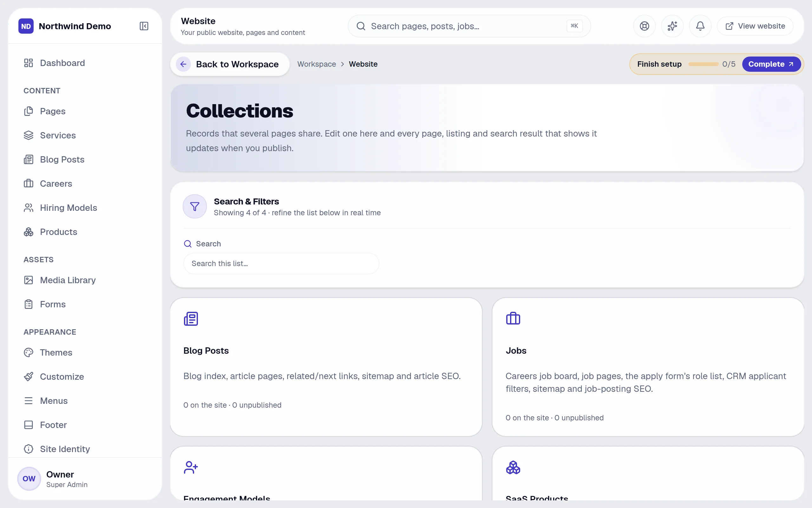812x508 pixels.
Task: Focus the global search pages, posts, jobs field
Action: pos(469,26)
